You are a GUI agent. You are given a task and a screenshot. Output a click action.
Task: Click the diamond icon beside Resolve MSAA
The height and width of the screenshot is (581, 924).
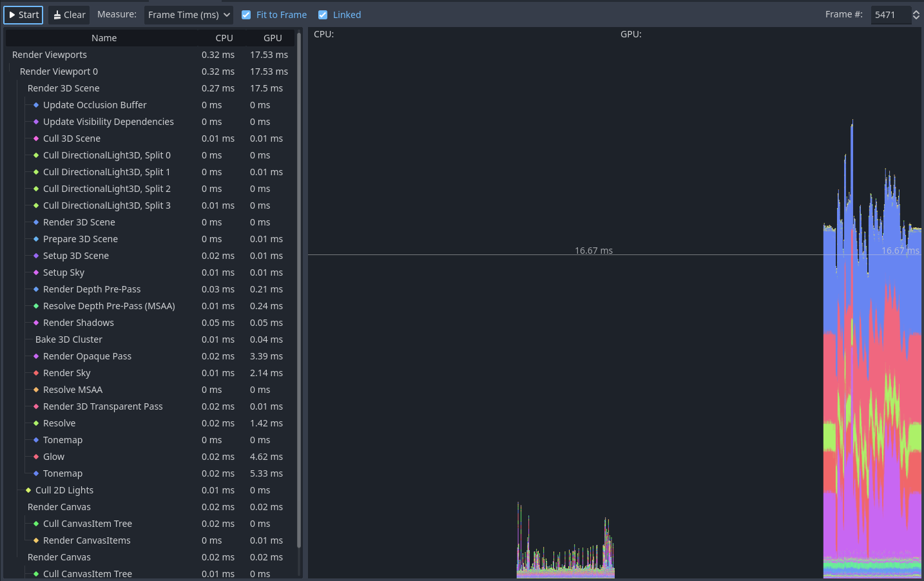[x=35, y=389]
